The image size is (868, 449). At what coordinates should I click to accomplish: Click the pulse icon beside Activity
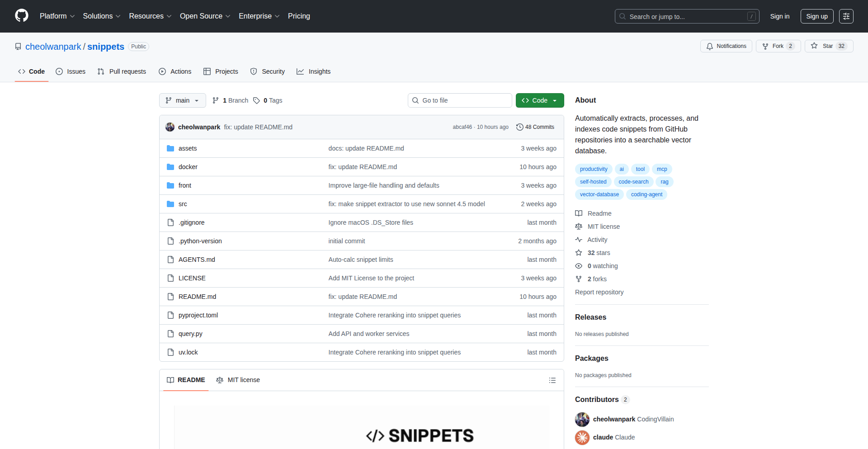tap(579, 240)
